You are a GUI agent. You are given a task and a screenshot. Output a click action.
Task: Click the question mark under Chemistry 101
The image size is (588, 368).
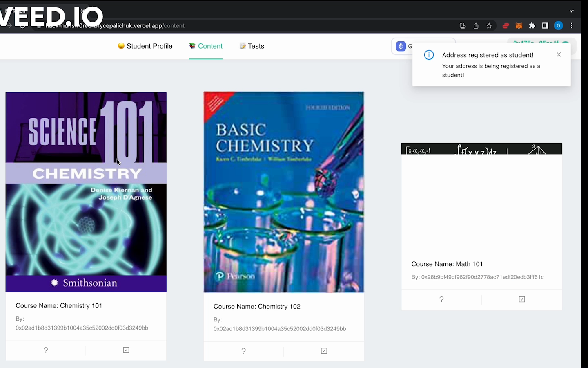(46, 350)
